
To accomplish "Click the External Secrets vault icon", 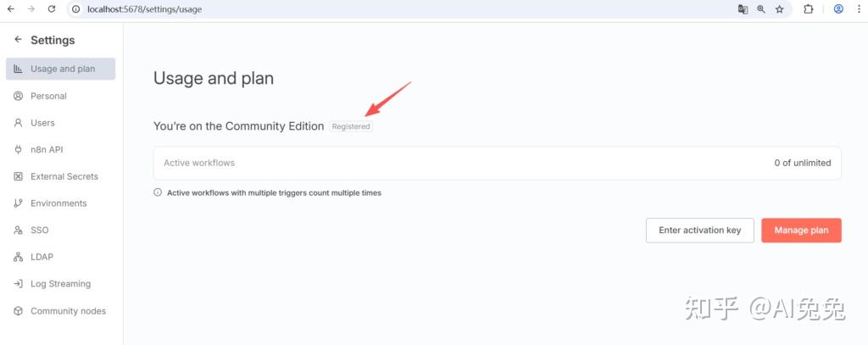I will coord(19,176).
